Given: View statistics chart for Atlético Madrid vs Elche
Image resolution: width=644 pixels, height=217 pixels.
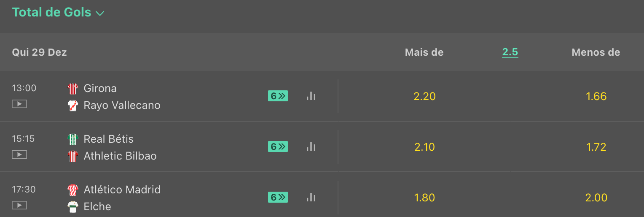Looking at the screenshot, I should (x=311, y=197).
